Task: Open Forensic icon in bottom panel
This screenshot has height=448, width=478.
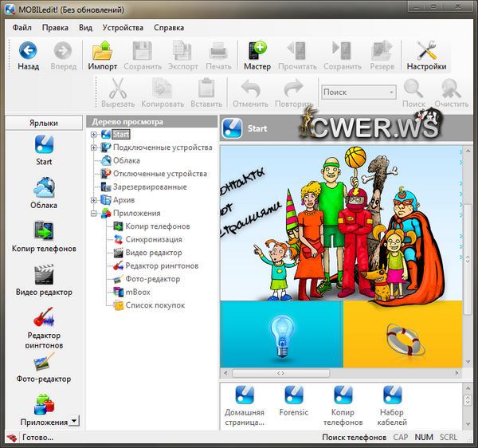Action: tap(293, 395)
